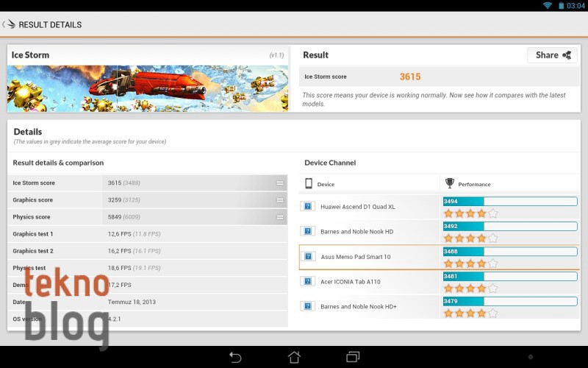This screenshot has width=588, height=368.
Task: Open the recent apps navigation button
Action: 353,357
